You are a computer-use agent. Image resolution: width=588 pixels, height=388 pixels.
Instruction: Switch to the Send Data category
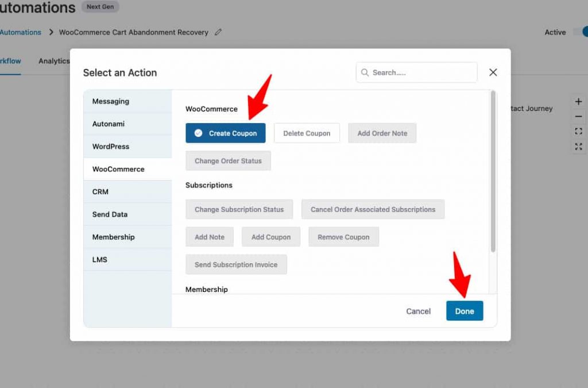(128, 214)
